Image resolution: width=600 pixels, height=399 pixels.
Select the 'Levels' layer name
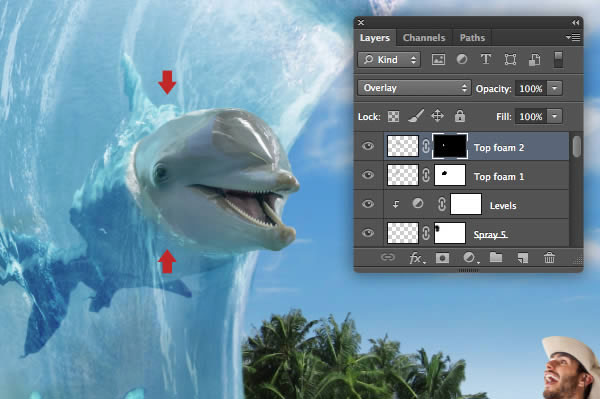point(503,206)
